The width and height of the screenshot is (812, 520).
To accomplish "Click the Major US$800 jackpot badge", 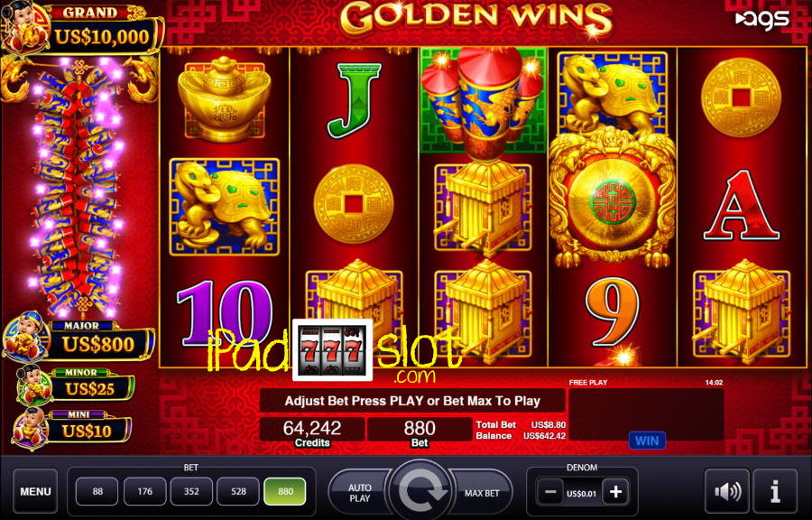I will tap(78, 339).
